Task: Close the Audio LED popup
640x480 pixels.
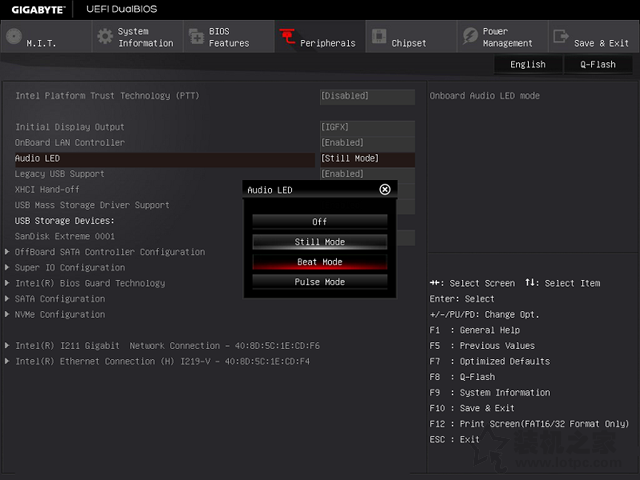Action: (385, 189)
